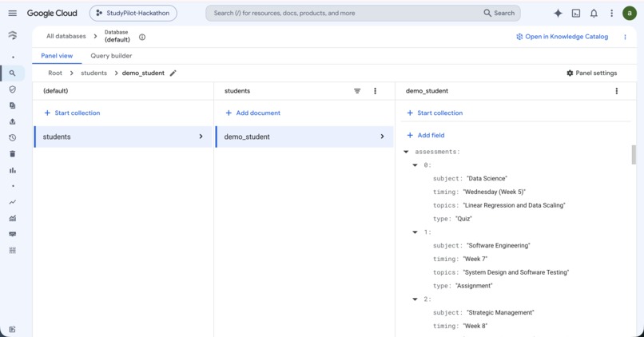Screen dimensions: 644x337
Task: Start collection in (default) panel
Action: (72, 113)
